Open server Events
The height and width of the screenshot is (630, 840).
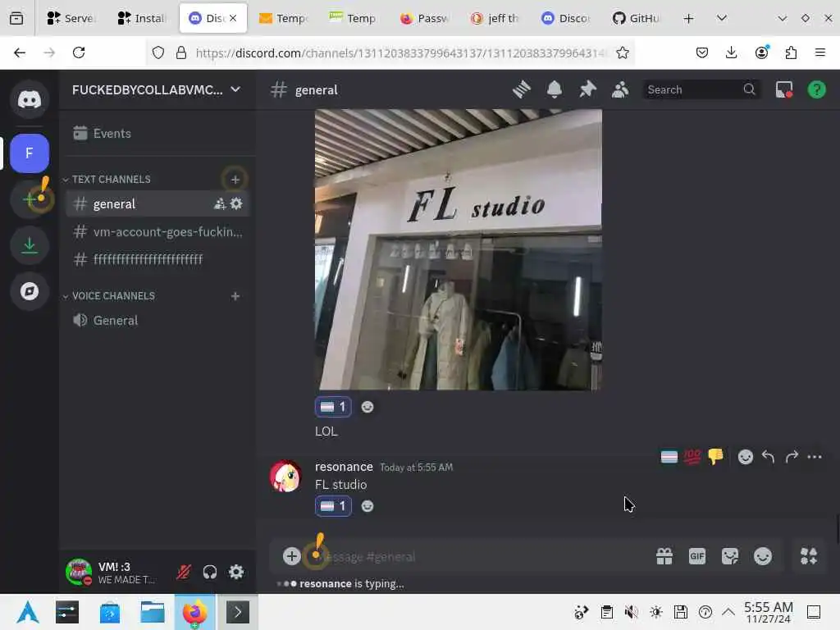click(x=157, y=134)
